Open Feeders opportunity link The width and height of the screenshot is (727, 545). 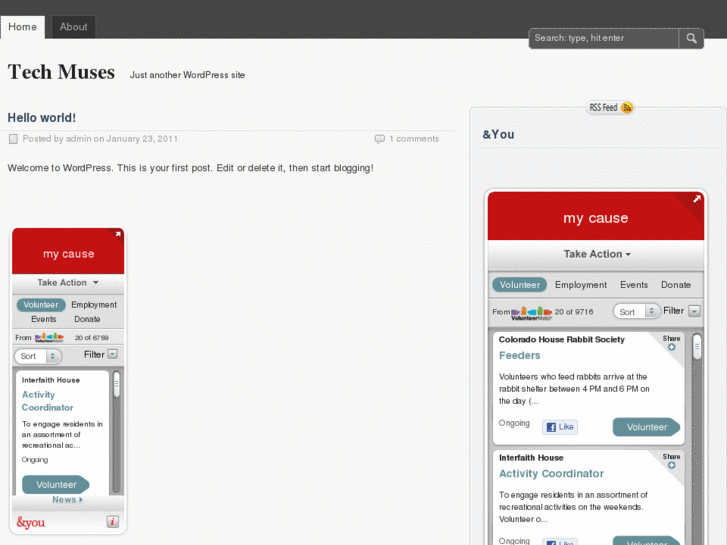[x=519, y=355]
